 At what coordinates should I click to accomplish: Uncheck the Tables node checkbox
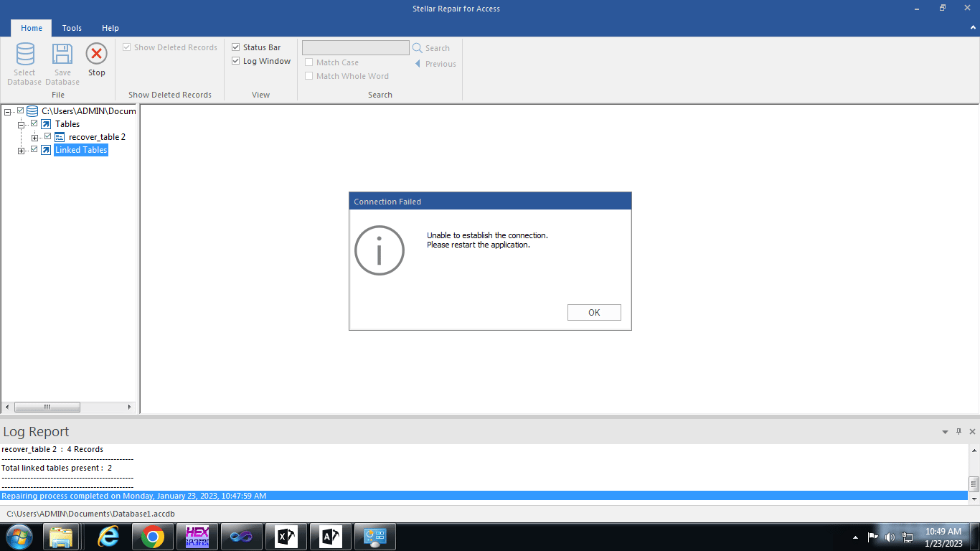(34, 123)
